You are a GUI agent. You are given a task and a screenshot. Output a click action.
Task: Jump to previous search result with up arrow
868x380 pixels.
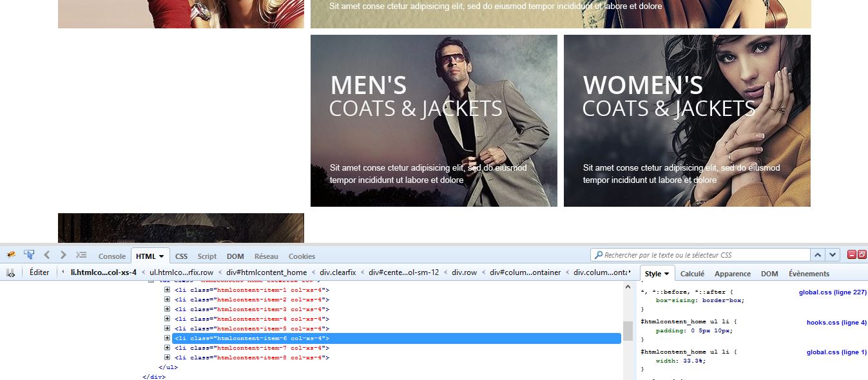[x=818, y=255]
